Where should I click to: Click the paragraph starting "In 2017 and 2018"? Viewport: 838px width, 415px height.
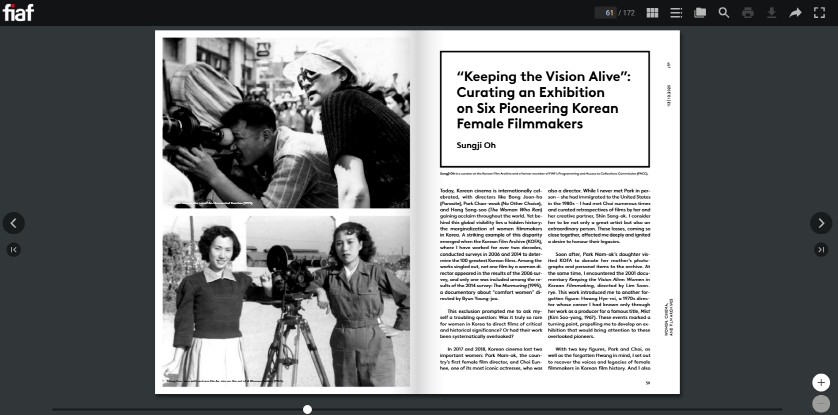click(x=491, y=358)
